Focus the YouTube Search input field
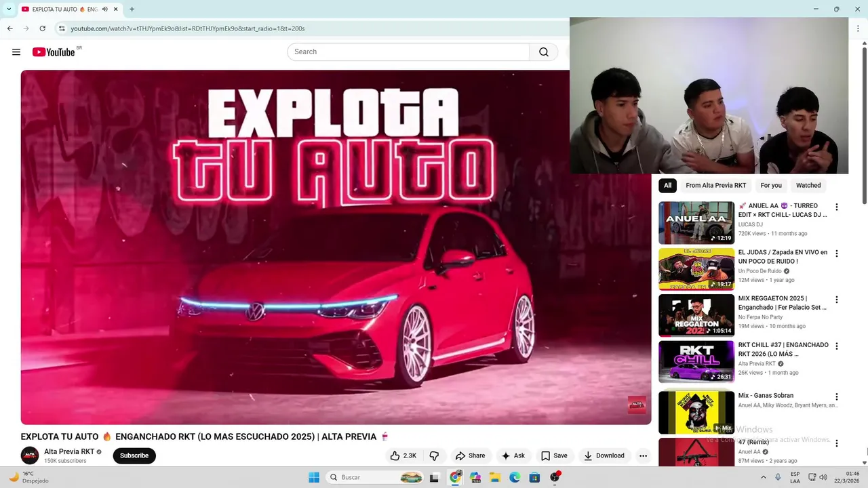Viewport: 868px width, 488px height. [x=408, y=52]
